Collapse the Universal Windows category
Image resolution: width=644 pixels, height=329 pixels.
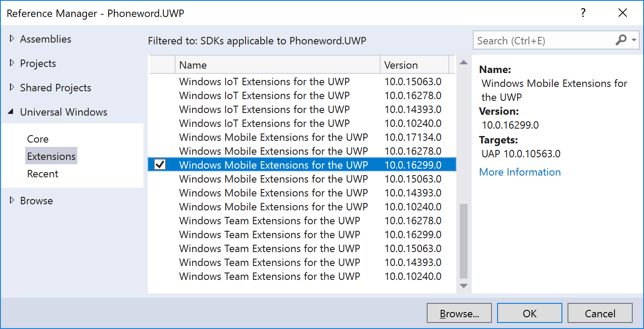click(11, 112)
